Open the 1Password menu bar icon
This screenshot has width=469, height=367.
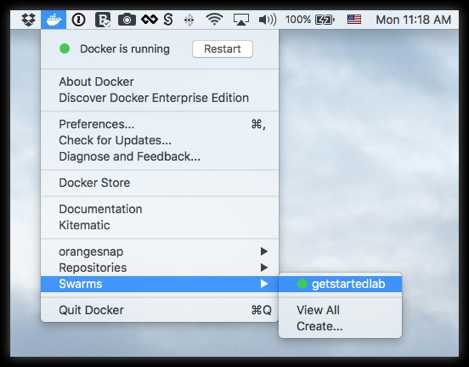79,20
